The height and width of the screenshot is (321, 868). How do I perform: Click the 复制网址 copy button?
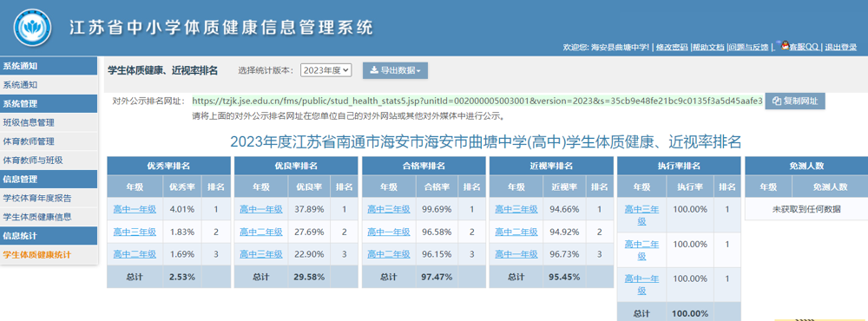tap(795, 101)
